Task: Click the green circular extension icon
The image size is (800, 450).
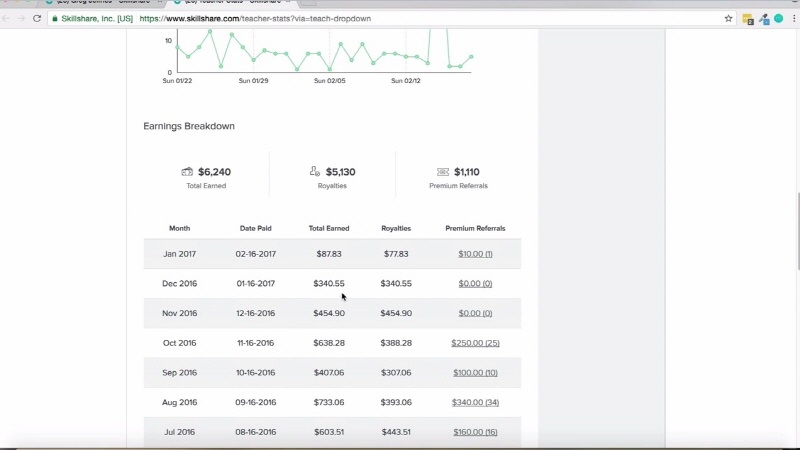Action: click(779, 18)
